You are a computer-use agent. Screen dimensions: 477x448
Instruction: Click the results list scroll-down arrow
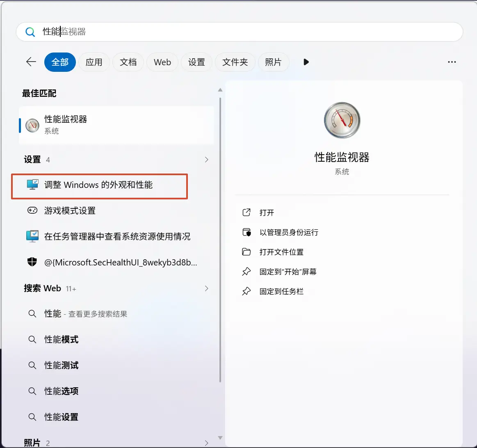pos(220,438)
